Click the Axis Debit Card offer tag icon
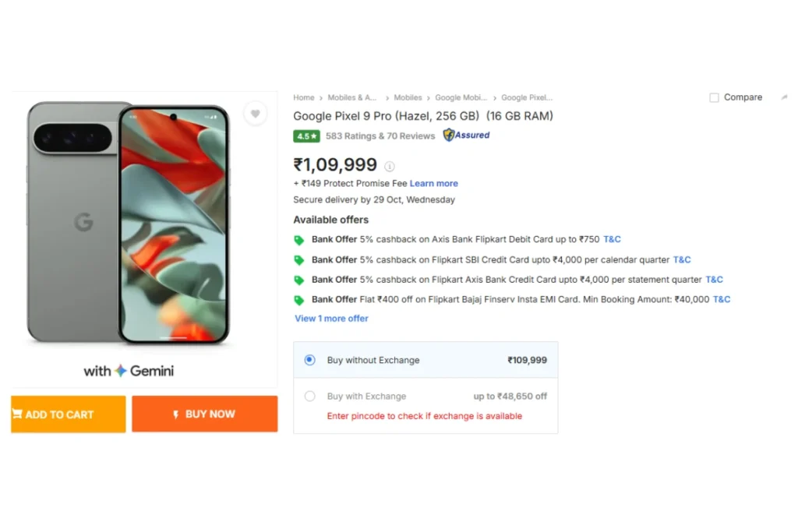798x532 pixels. [298, 240]
